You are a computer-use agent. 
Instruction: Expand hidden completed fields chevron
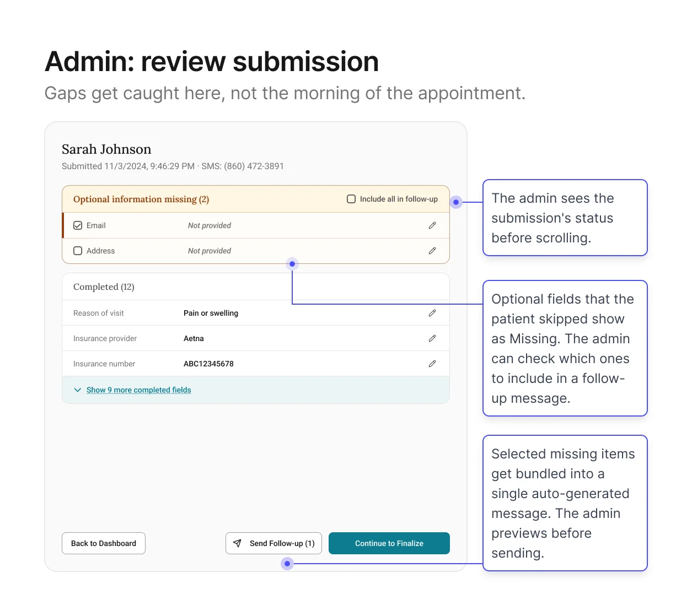tap(77, 390)
